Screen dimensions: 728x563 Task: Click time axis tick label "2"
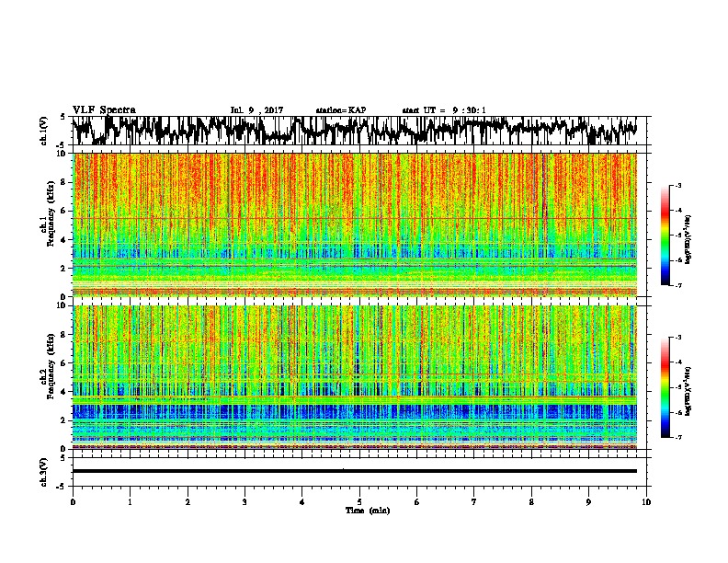[x=188, y=501]
